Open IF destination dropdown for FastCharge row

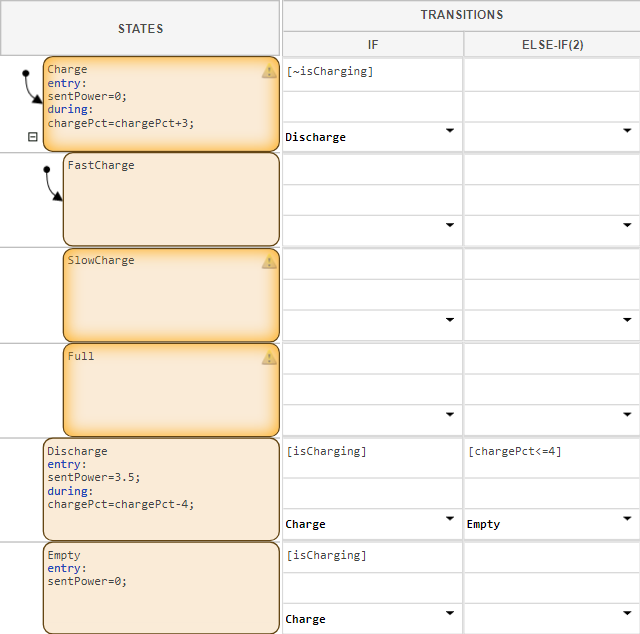click(x=449, y=225)
